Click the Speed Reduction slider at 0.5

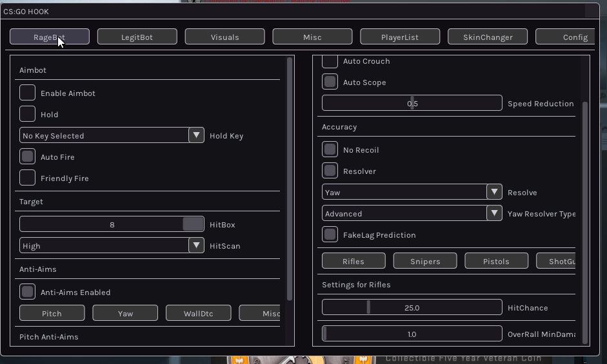coord(412,103)
